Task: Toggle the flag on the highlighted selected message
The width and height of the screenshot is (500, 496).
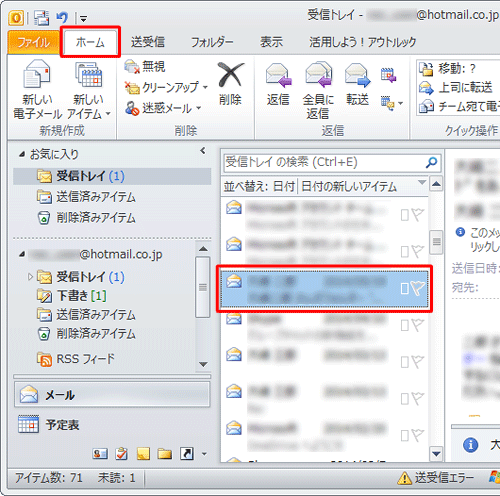Action: tap(417, 288)
